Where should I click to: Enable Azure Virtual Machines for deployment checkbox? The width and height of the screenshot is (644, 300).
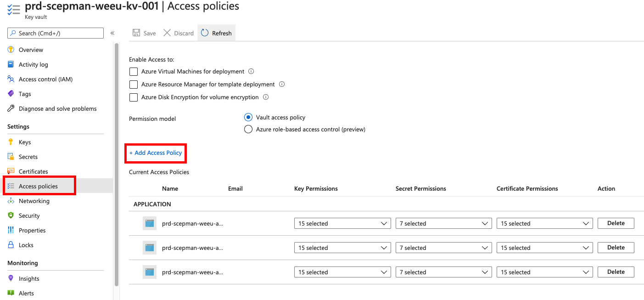[x=134, y=72]
